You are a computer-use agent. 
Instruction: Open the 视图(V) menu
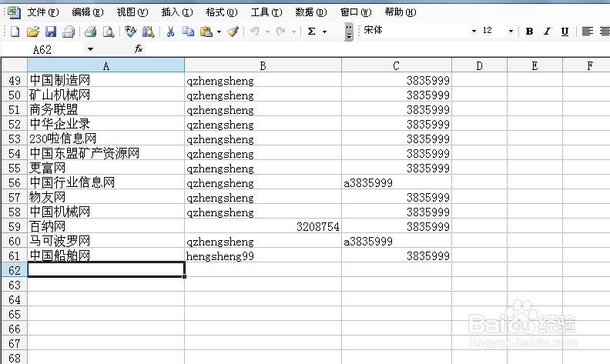click(132, 12)
